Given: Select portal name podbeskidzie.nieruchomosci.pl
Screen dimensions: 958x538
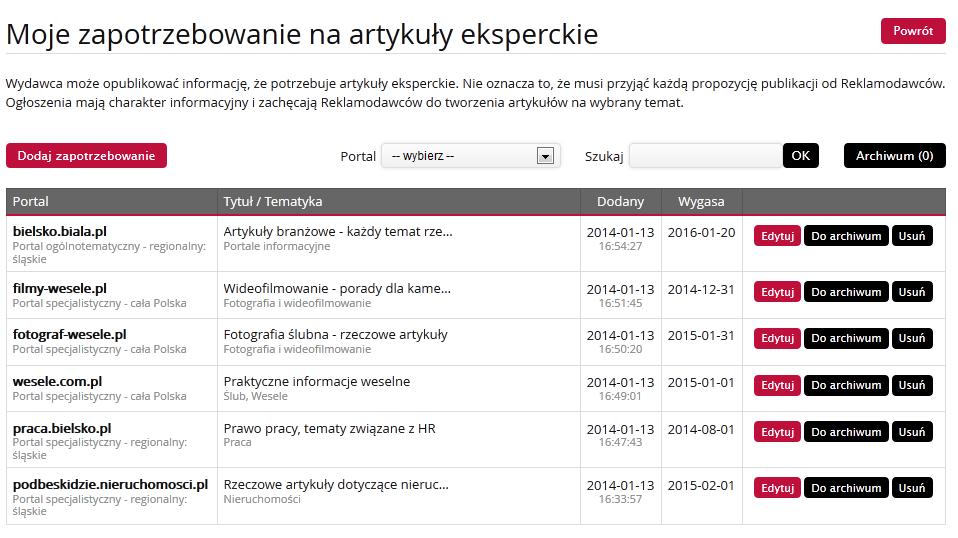Looking at the screenshot, I should point(110,485).
